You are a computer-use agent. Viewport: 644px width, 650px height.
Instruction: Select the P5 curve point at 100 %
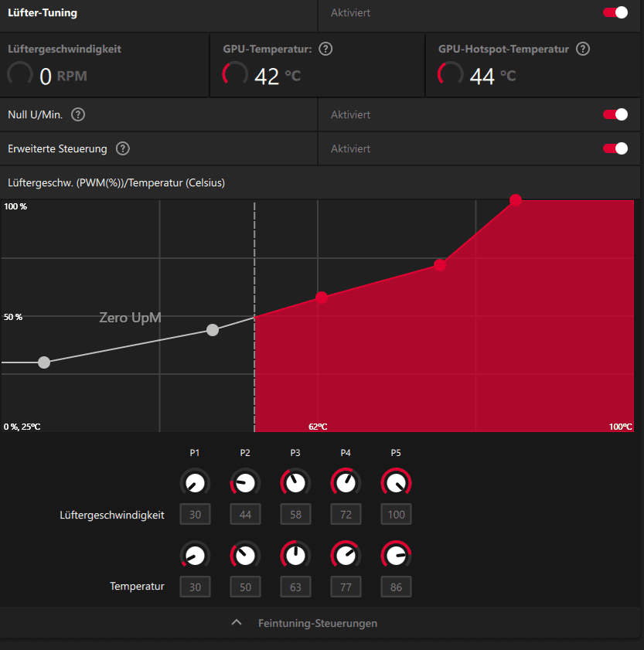pos(515,200)
